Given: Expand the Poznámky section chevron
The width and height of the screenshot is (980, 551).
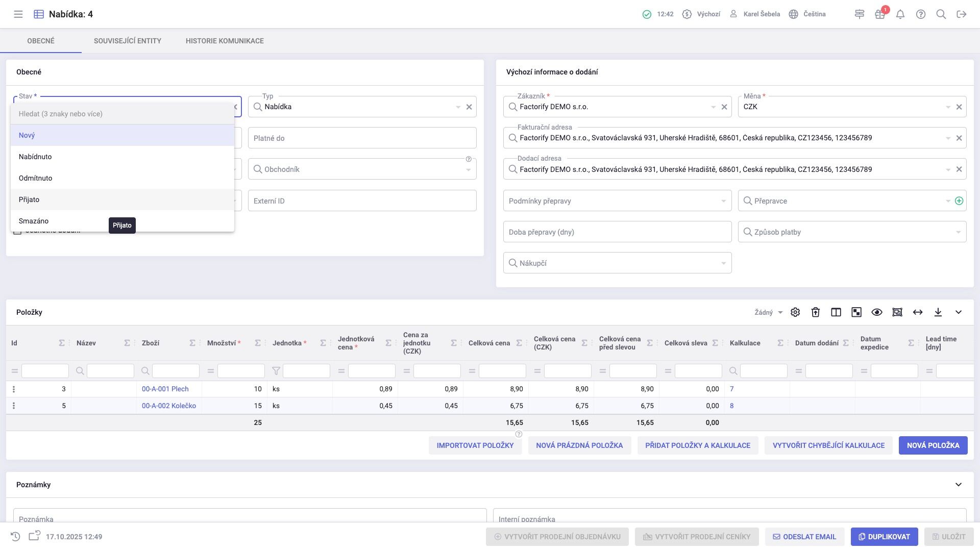Looking at the screenshot, I should click(959, 485).
